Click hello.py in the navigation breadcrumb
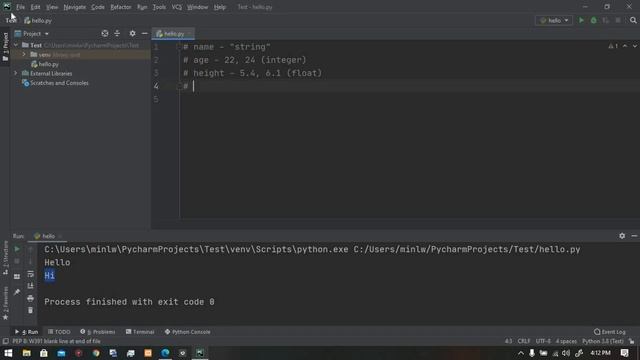Image resolution: width=640 pixels, height=360 pixels. [x=38, y=20]
